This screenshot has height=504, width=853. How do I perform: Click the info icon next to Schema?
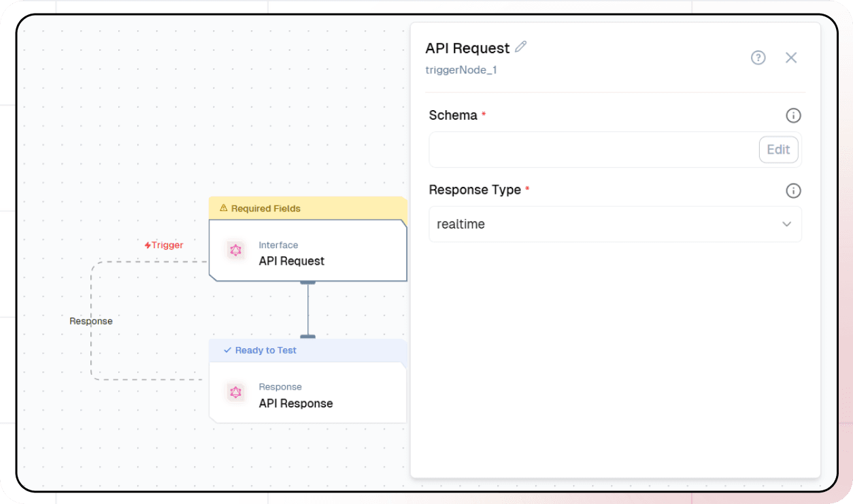pos(793,115)
